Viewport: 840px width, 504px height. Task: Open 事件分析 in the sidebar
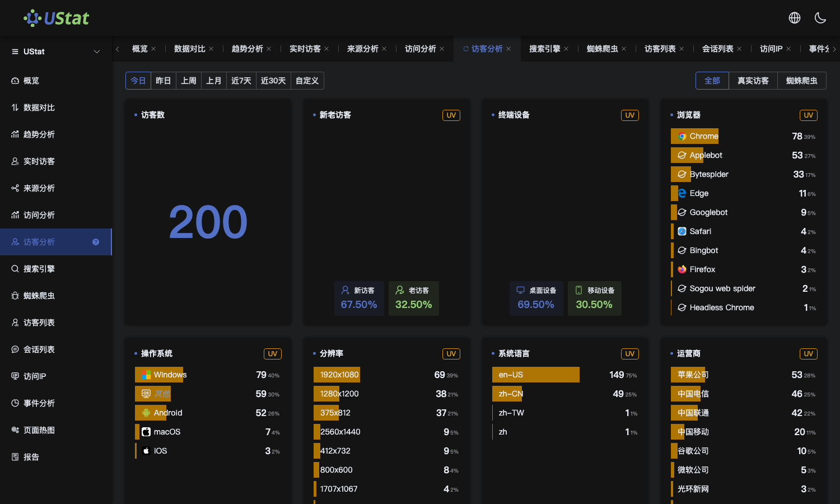[56, 403]
